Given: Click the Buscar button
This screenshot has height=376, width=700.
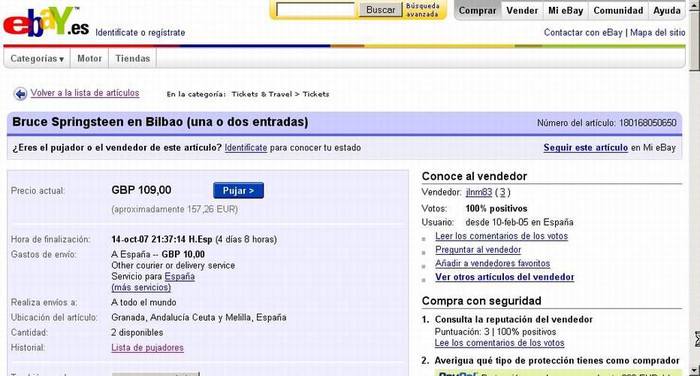Looking at the screenshot, I should click(x=380, y=10).
